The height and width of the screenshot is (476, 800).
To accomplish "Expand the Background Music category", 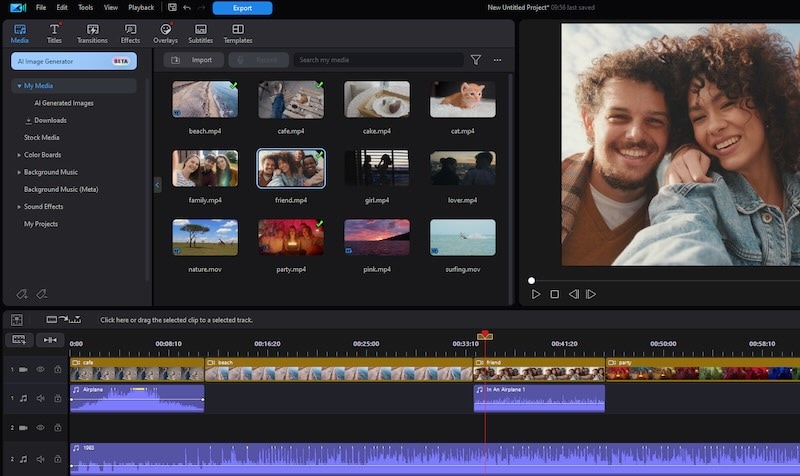I will (x=19, y=172).
